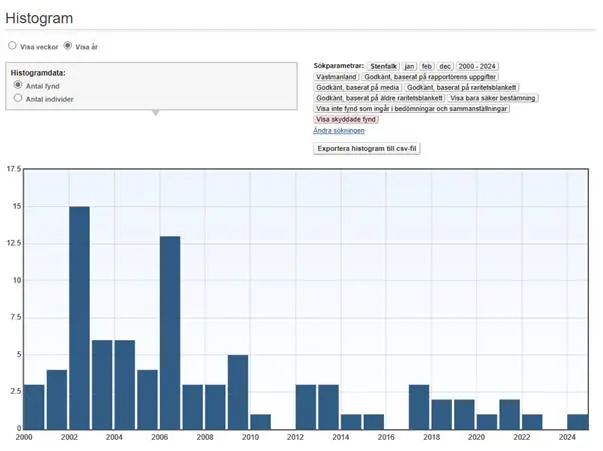Select the 'Visa år' radio button

(x=68, y=46)
